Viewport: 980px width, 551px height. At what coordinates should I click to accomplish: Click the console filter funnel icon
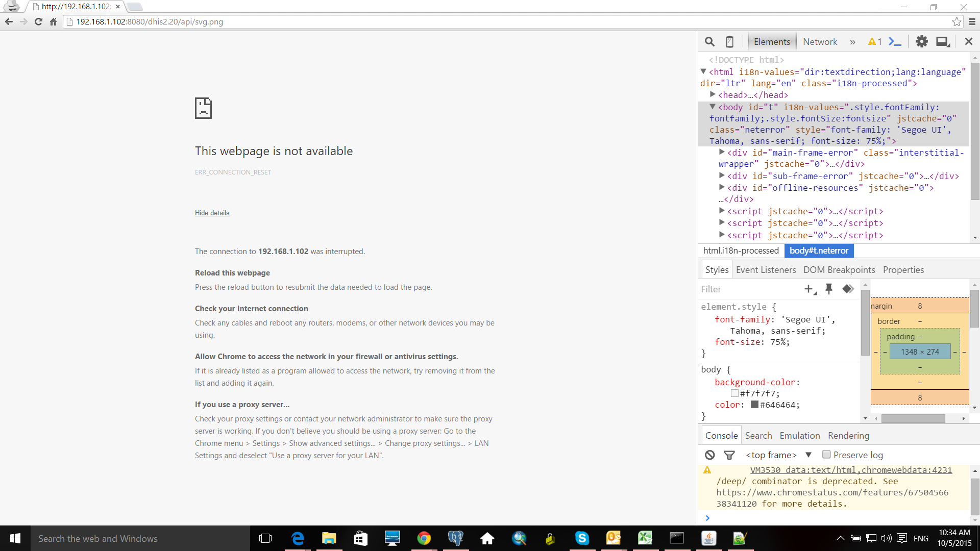(x=729, y=455)
